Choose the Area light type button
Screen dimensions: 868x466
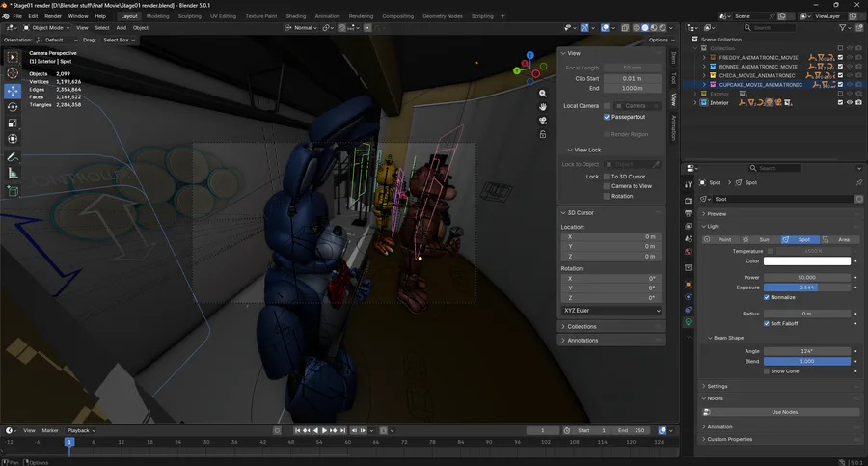pyautogui.click(x=839, y=239)
